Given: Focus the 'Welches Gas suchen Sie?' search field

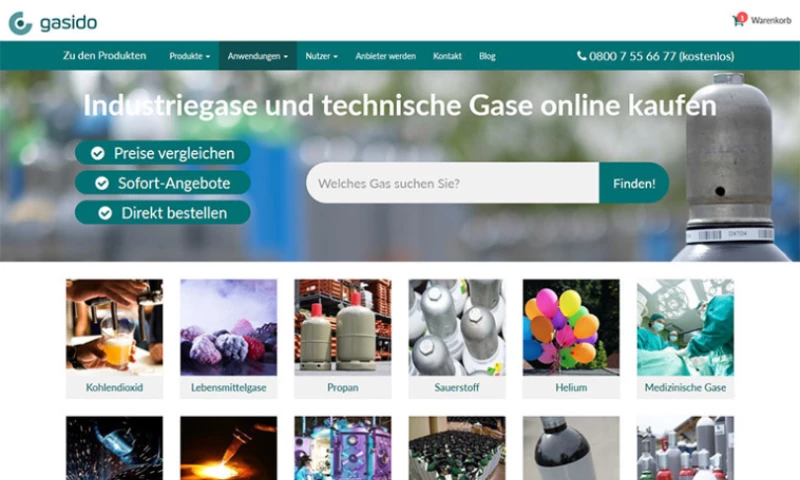Looking at the screenshot, I should tap(453, 183).
